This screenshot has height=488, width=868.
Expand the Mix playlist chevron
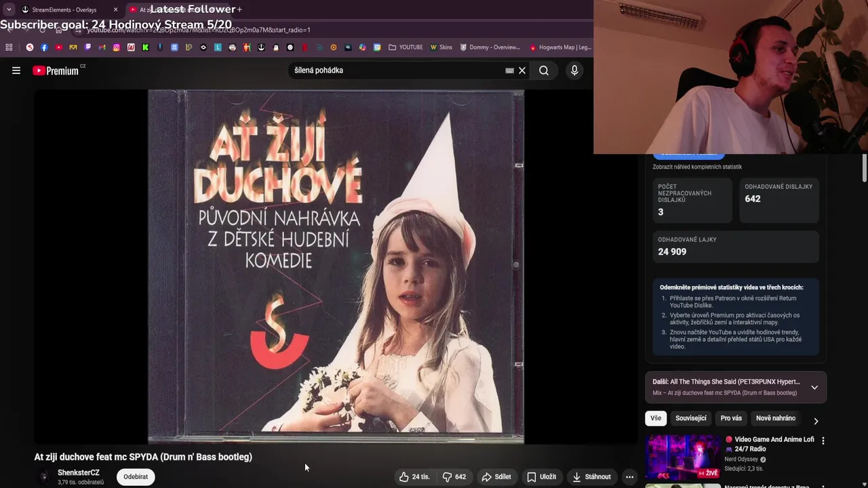tap(814, 387)
